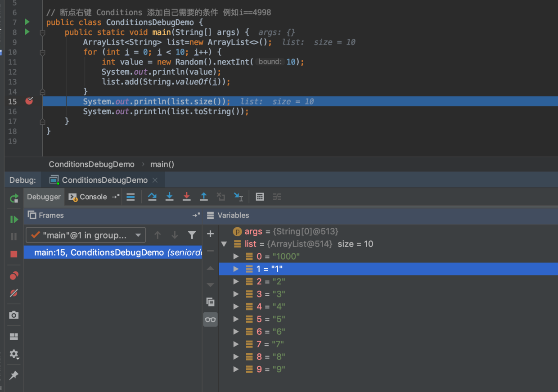Click main() breadcrumb

click(162, 164)
